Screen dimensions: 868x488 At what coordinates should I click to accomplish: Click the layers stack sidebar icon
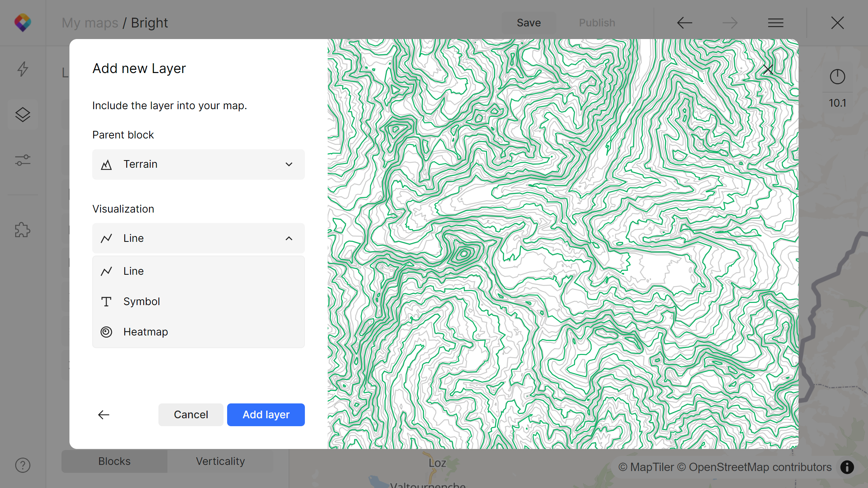click(x=23, y=114)
